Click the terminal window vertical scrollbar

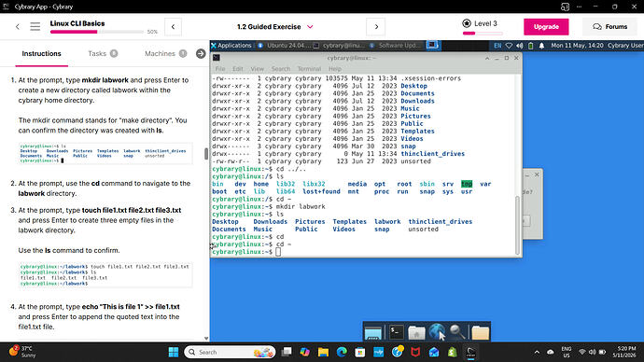point(517,226)
